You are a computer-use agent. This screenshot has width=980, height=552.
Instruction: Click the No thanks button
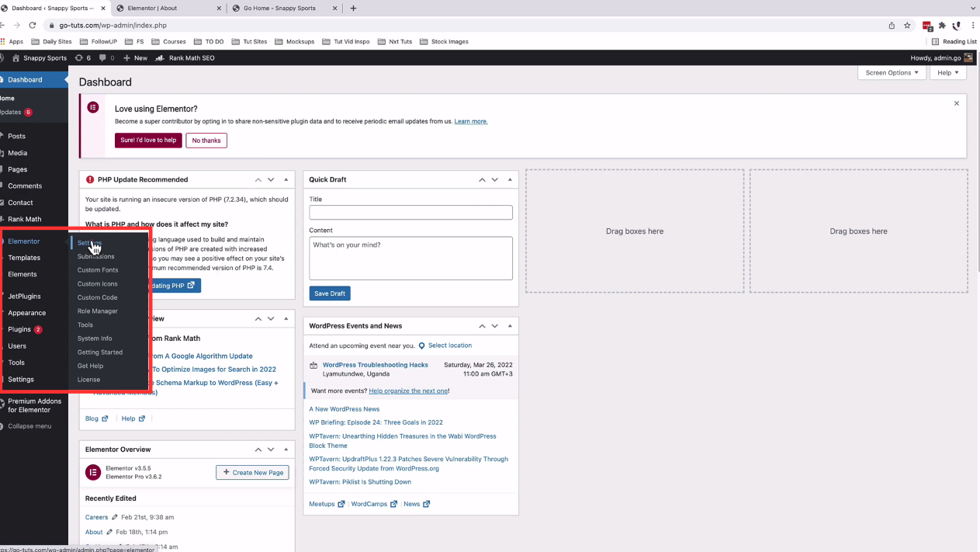point(206,141)
